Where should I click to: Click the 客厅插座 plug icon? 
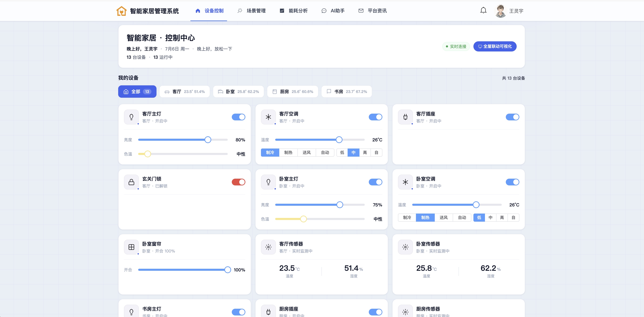point(405,117)
